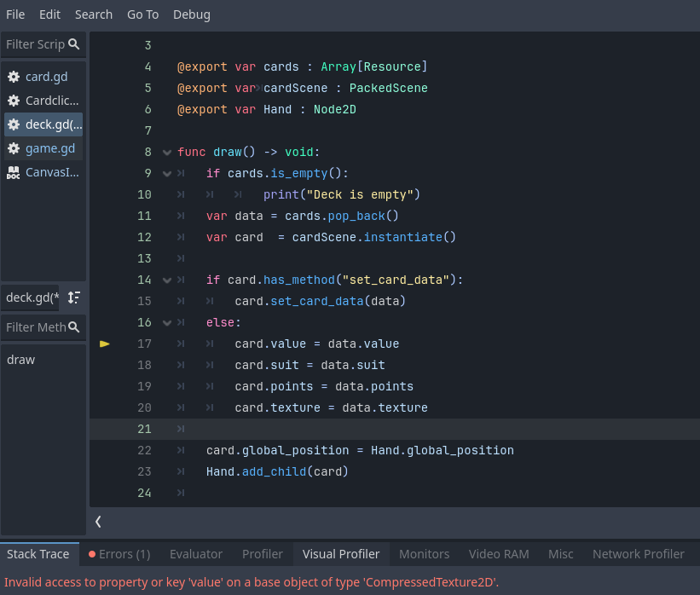700x595 pixels.
Task: Click the Filter Scripts input field
Action: (34, 44)
